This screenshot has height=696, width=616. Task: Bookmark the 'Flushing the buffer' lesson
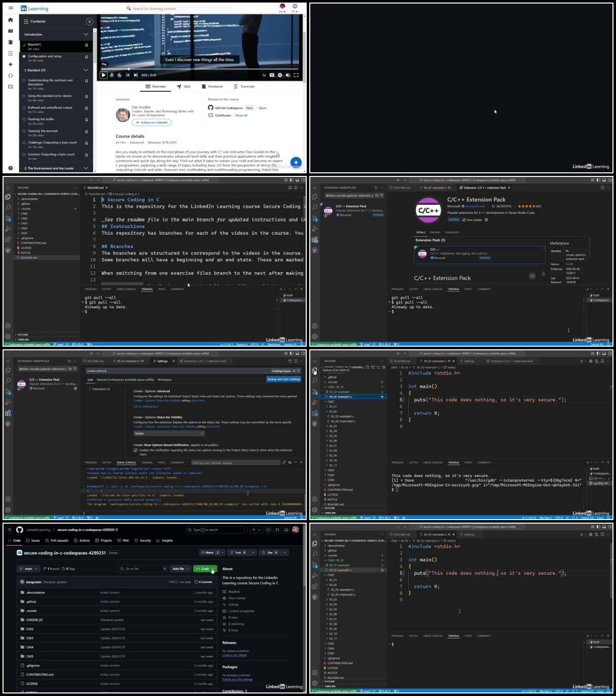point(86,120)
